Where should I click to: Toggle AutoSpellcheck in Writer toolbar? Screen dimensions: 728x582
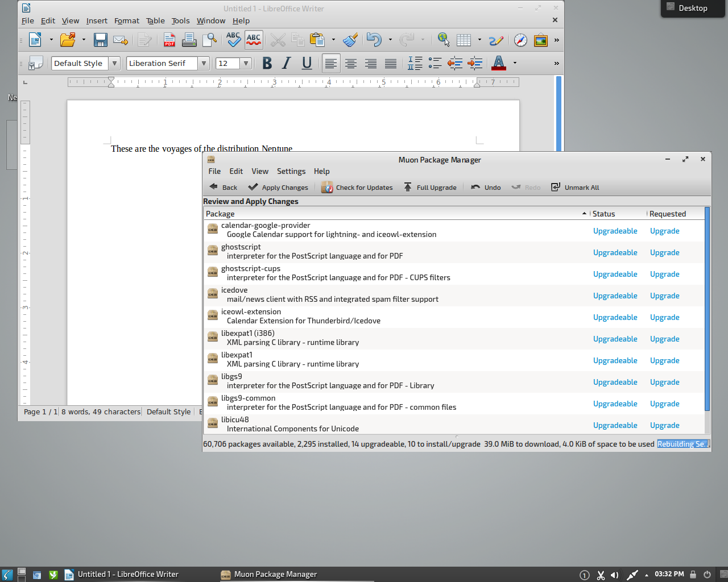coord(254,40)
